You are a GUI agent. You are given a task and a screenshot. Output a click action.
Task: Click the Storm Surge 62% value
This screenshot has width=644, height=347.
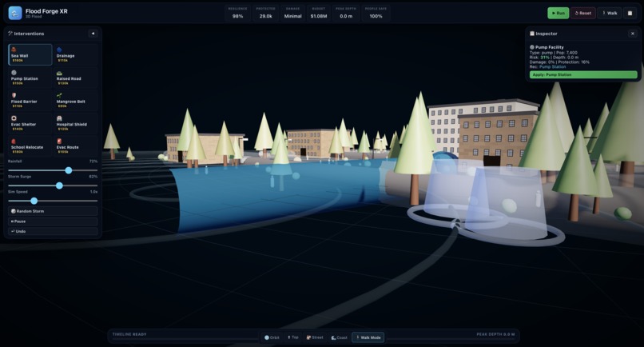pos(93,177)
